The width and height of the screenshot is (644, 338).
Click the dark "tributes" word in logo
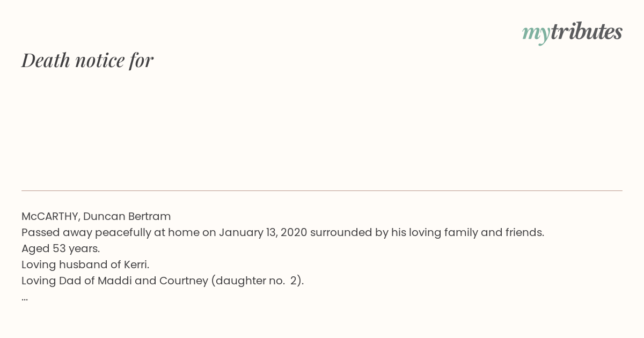(586, 32)
